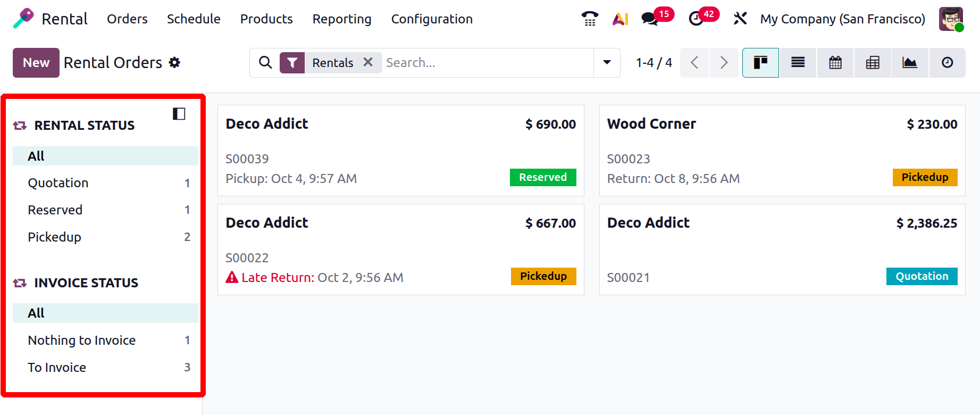The image size is (980, 415).
Task: Open the conversations messages icon
Action: click(650, 19)
